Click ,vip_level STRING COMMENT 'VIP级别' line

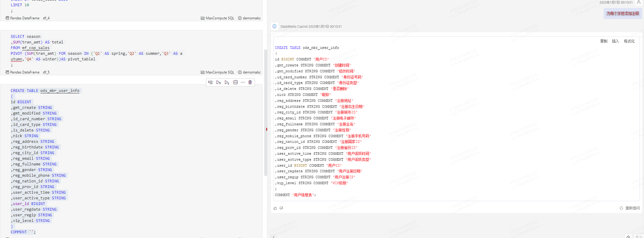pyautogui.click(x=312, y=183)
